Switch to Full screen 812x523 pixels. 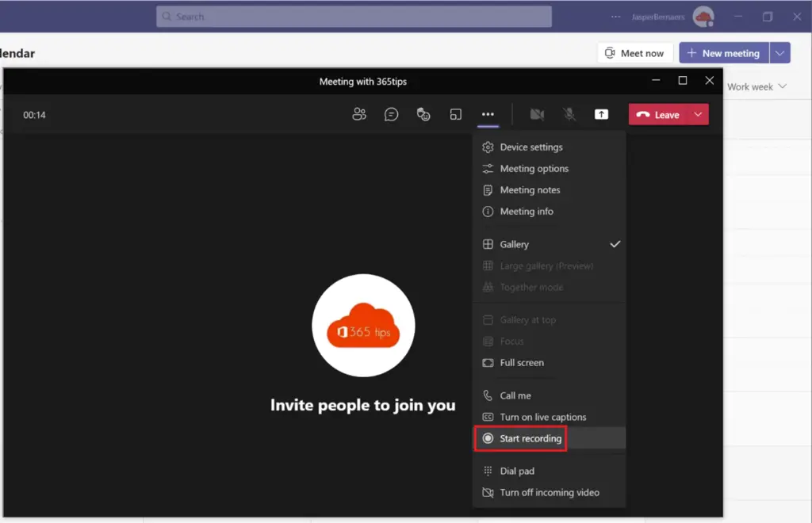tap(549, 363)
